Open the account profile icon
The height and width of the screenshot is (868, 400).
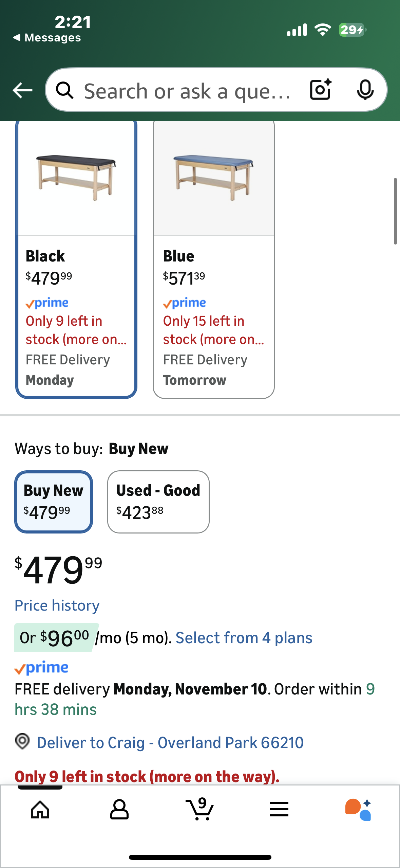tap(119, 810)
